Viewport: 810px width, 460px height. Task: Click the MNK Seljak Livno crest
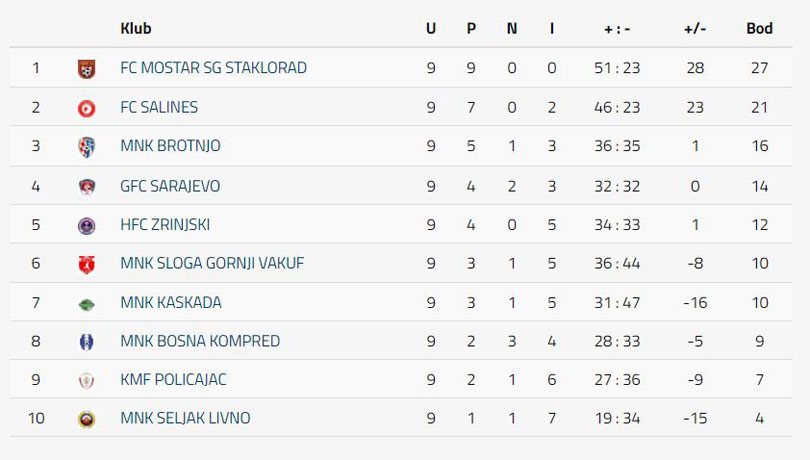click(x=86, y=419)
